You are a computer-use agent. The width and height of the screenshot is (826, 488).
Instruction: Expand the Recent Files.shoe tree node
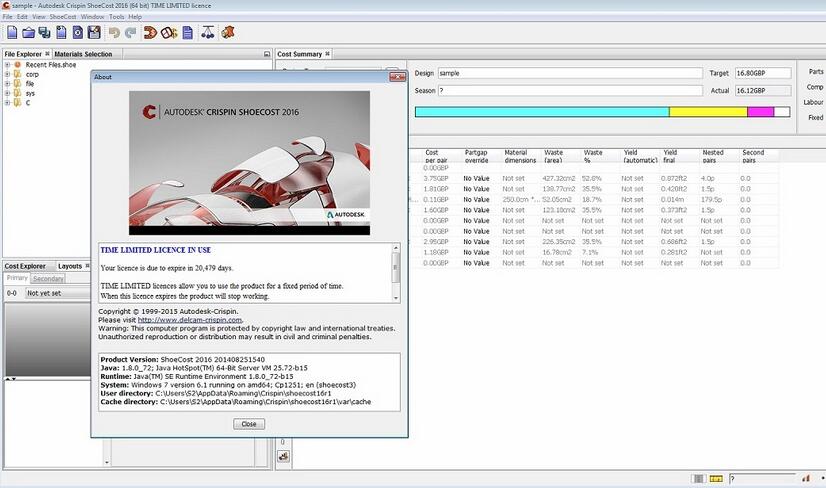(x=7, y=65)
